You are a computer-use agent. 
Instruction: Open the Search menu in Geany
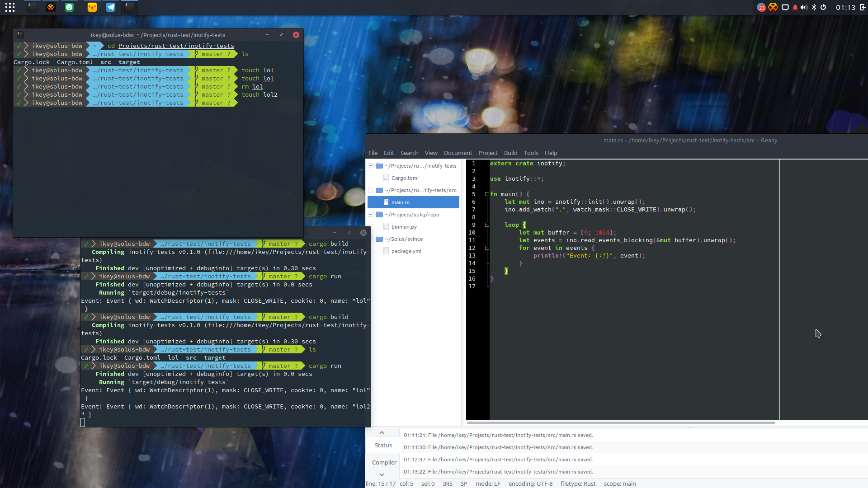pos(409,153)
